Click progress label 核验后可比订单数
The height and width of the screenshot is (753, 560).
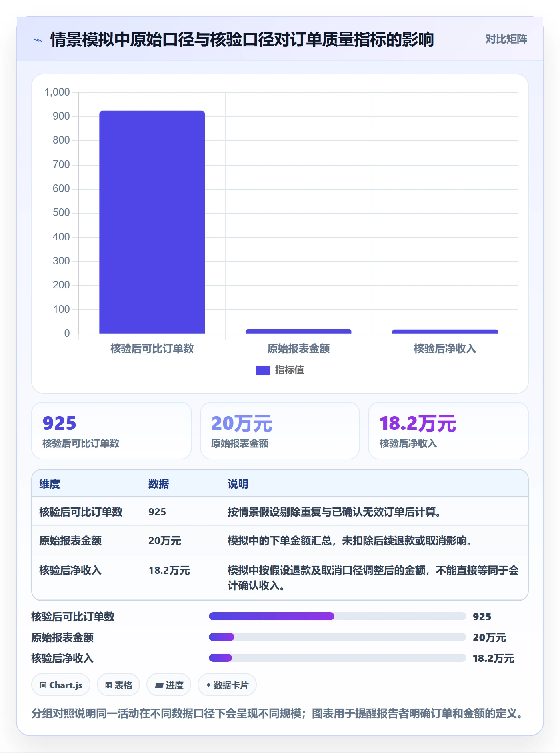tap(73, 617)
